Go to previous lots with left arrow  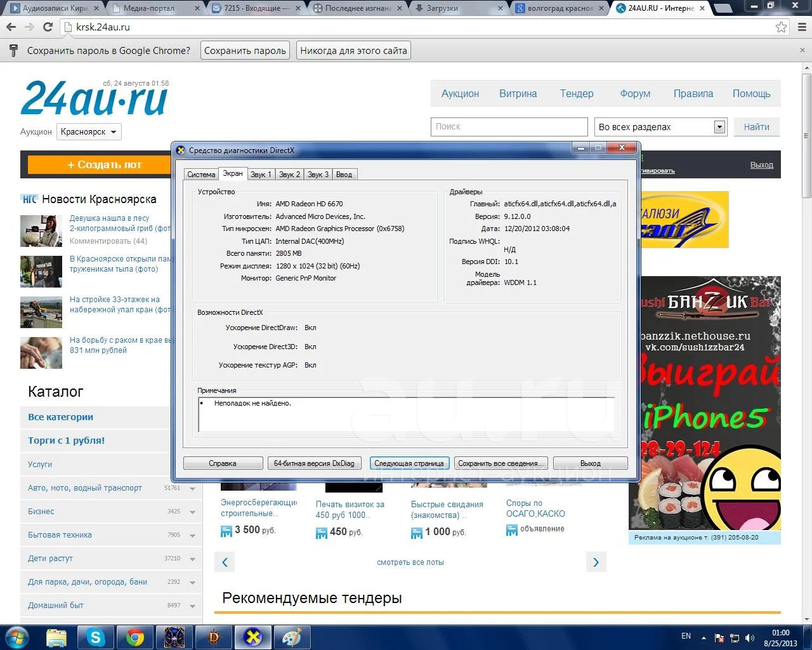tap(225, 562)
